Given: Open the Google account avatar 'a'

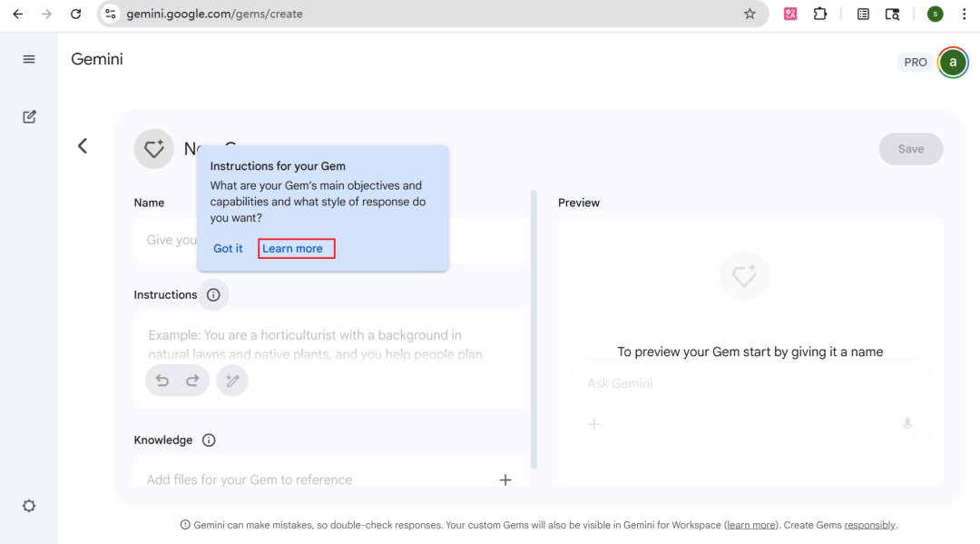Looking at the screenshot, I should (x=953, y=62).
